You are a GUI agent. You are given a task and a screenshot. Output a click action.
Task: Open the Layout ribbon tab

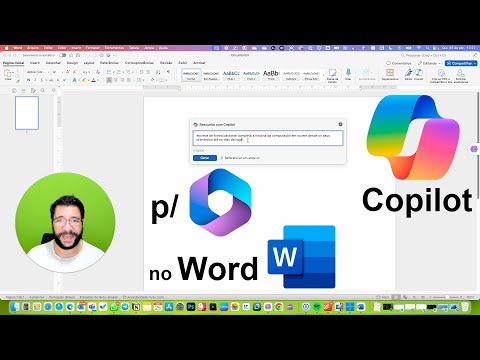(x=89, y=63)
